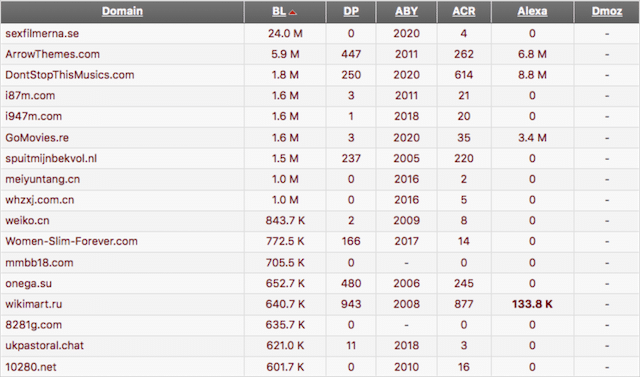
Task: Open the DontStopThisMusics.com domain link
Action: click(69, 75)
